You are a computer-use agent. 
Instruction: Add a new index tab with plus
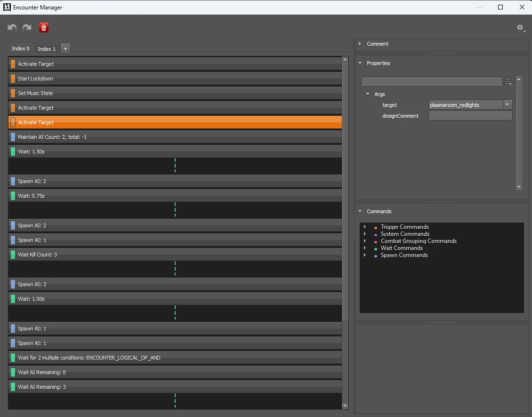click(x=65, y=48)
